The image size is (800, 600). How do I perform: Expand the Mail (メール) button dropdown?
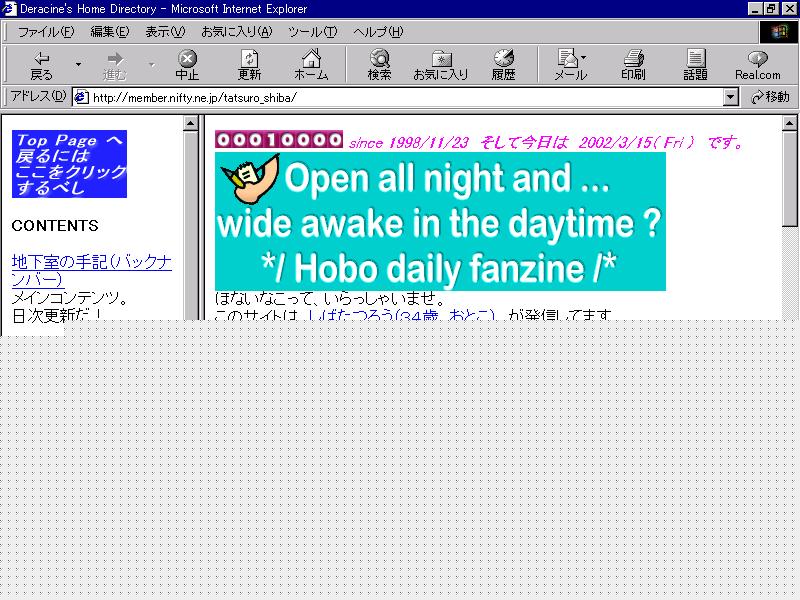585,58
